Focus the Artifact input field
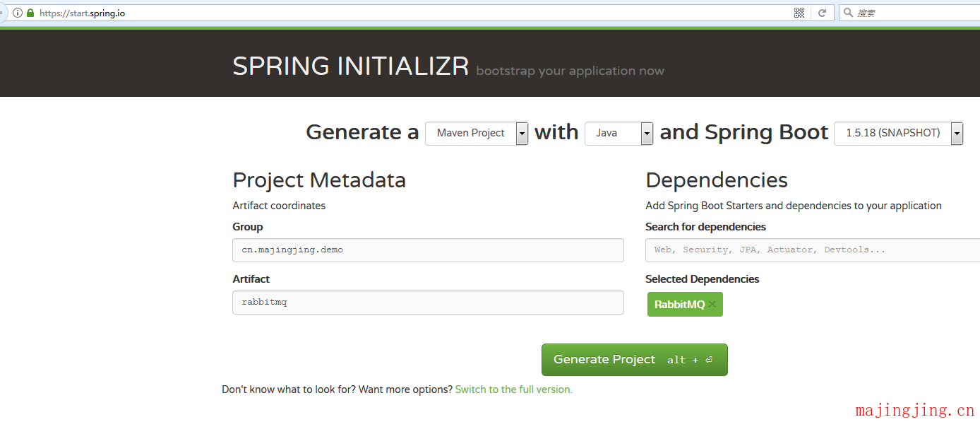The height and width of the screenshot is (422, 980). pyautogui.click(x=428, y=303)
